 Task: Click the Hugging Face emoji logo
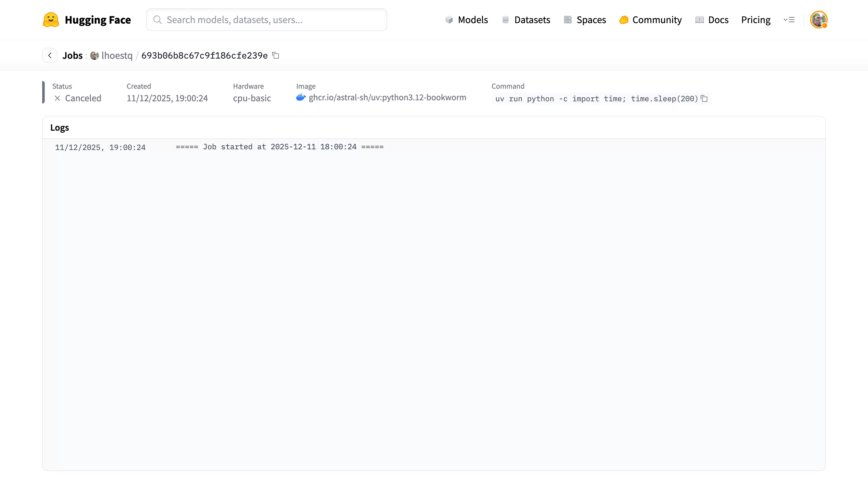[x=51, y=20]
